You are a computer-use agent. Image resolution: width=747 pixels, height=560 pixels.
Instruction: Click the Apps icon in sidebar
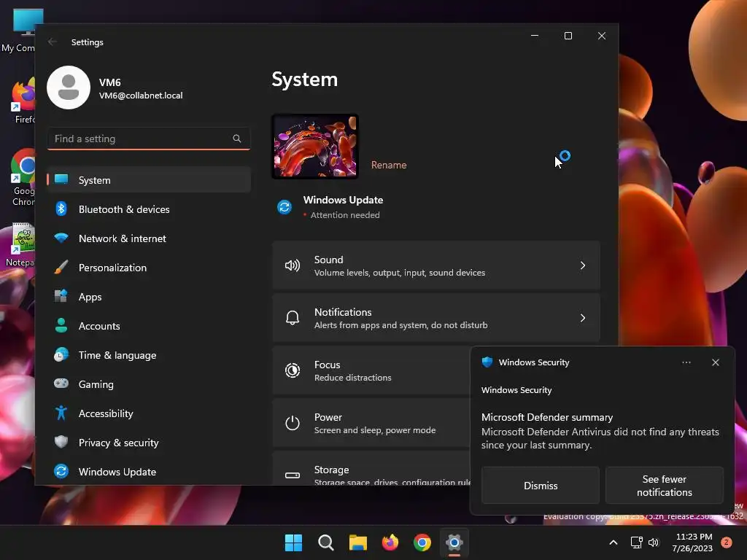pyautogui.click(x=61, y=296)
